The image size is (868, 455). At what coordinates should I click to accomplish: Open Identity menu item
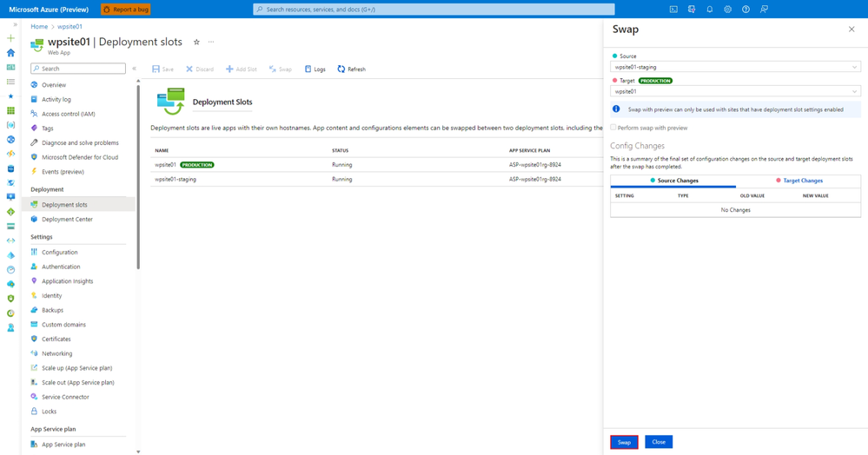coord(51,295)
